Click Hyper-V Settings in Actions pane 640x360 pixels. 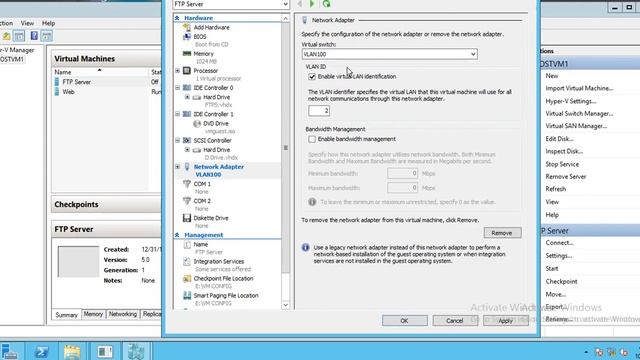point(571,101)
